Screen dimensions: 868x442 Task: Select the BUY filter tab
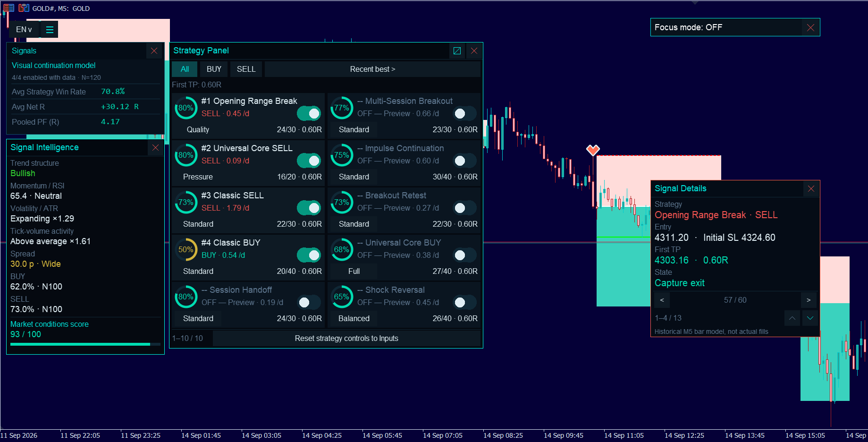(214, 69)
